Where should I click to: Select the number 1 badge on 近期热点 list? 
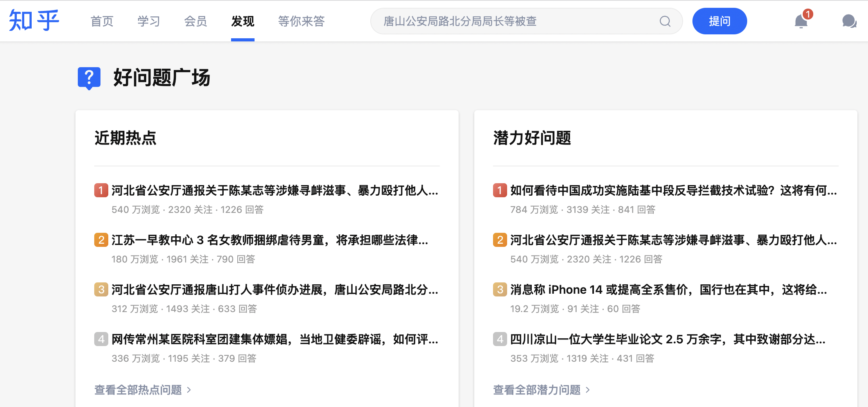101,190
